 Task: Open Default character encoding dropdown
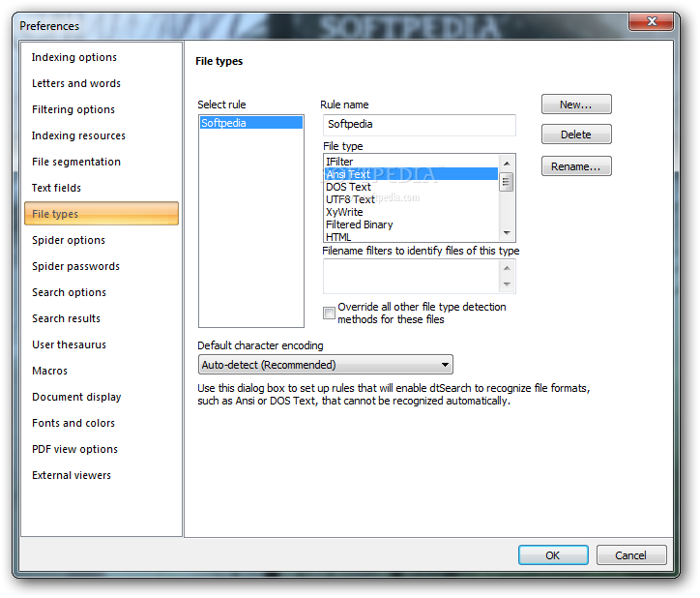pyautogui.click(x=326, y=365)
